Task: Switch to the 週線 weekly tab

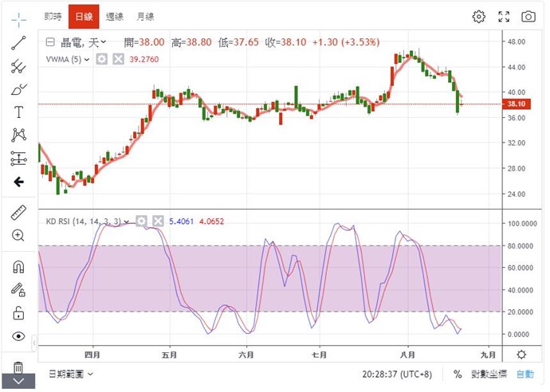Action: point(113,16)
